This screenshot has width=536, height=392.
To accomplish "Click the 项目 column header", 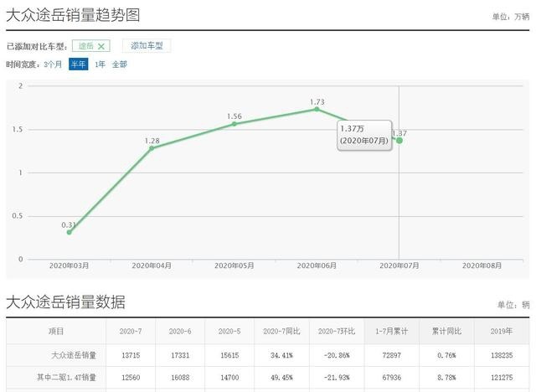I will pyautogui.click(x=56, y=331).
